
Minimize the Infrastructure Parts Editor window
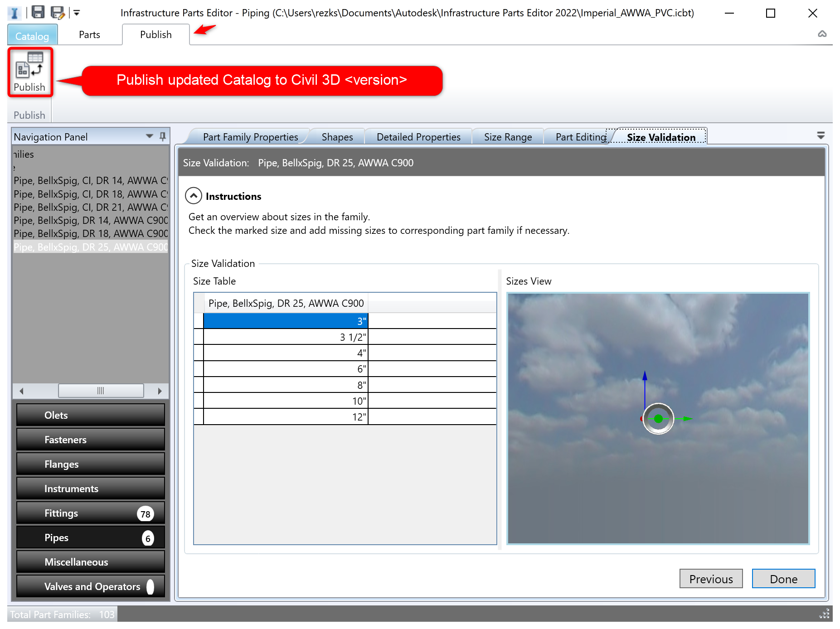click(729, 13)
